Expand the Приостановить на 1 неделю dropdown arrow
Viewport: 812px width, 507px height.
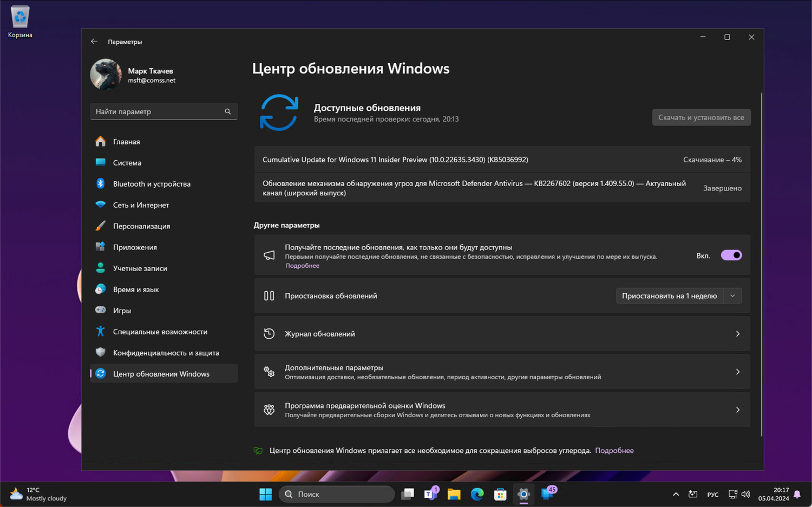(732, 296)
